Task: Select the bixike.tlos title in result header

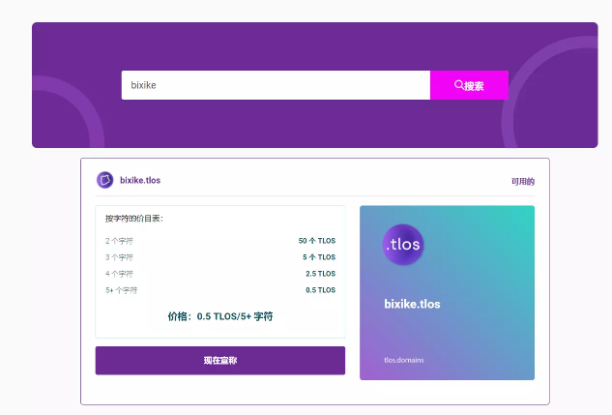Action: [x=140, y=181]
